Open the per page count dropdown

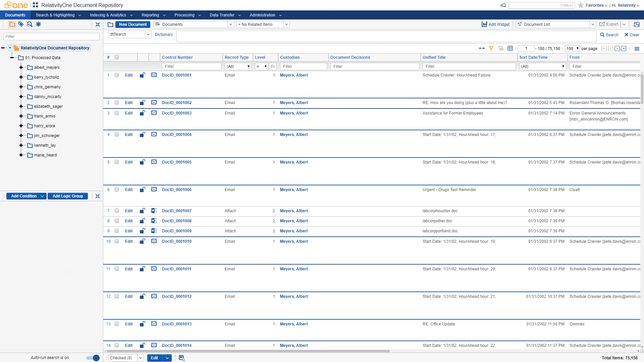[572, 49]
